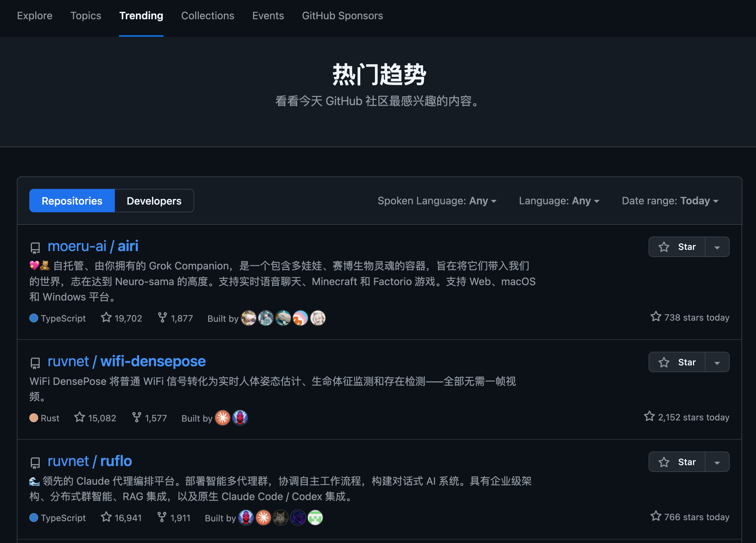
Task: Switch to the Trending tab
Action: [141, 16]
